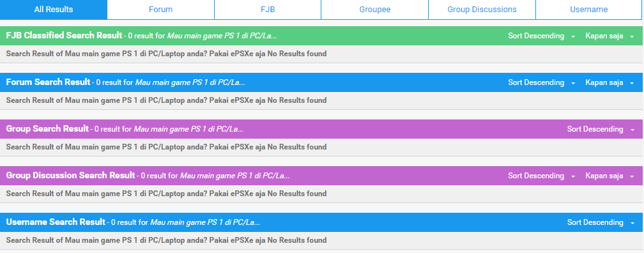Open Sort Descending dropdown in Forum Search header
The image size is (644, 253).
point(541,82)
